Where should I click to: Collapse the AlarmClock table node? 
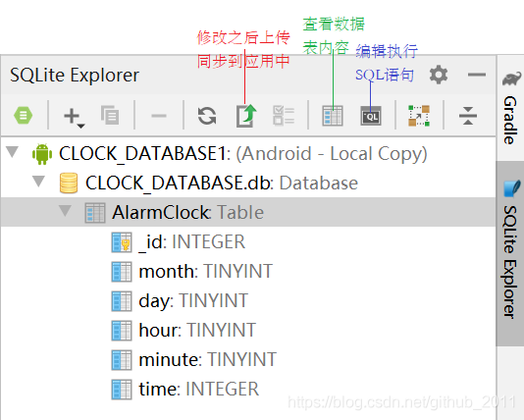click(65, 211)
